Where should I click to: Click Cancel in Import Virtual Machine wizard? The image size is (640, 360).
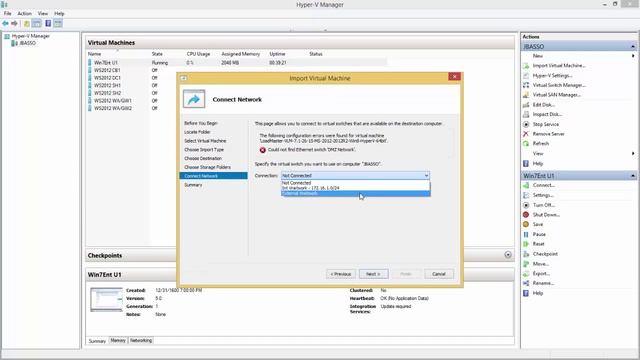pyautogui.click(x=439, y=274)
